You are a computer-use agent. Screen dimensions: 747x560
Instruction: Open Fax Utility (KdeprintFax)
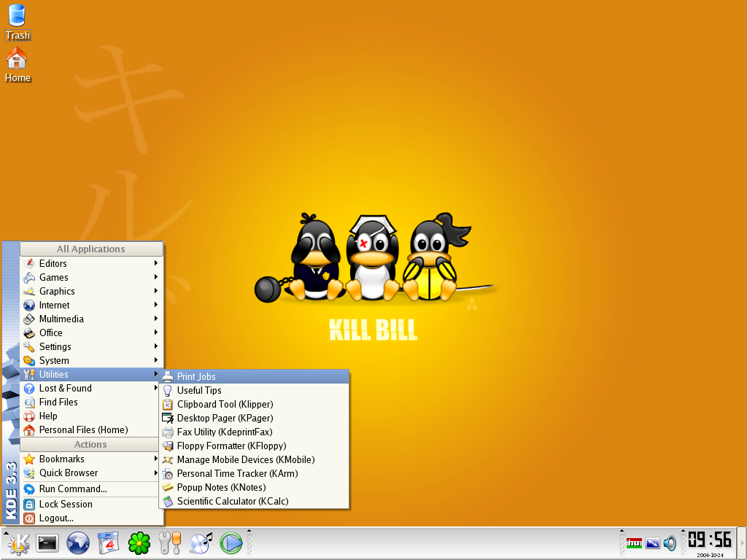[x=255, y=432]
